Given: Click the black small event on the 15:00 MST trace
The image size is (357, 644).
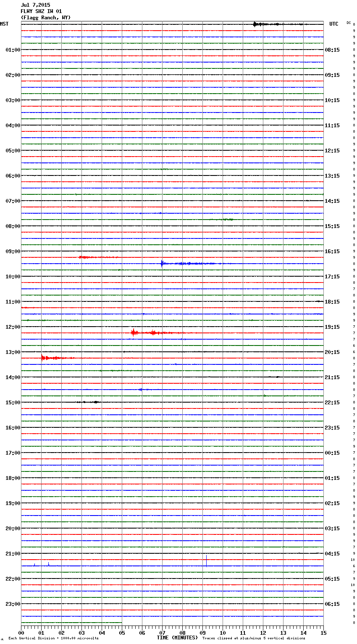Looking at the screenshot, I should (89, 402).
